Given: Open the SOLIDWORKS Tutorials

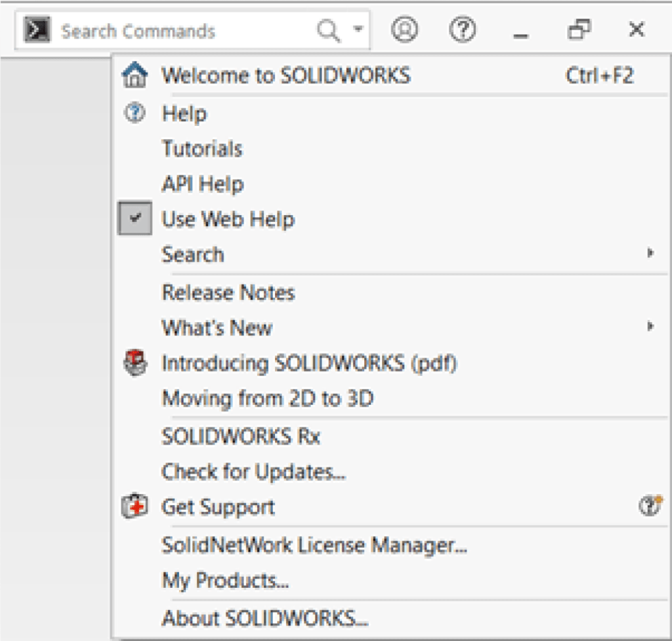Looking at the screenshot, I should point(202,148).
